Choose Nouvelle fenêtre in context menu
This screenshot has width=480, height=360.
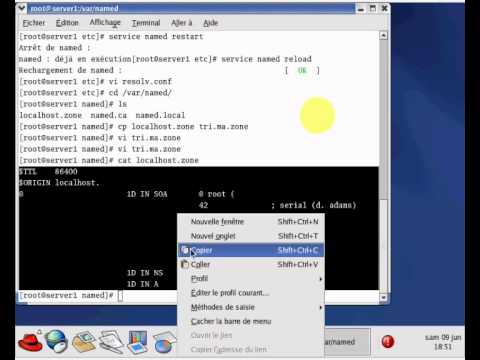point(251,222)
